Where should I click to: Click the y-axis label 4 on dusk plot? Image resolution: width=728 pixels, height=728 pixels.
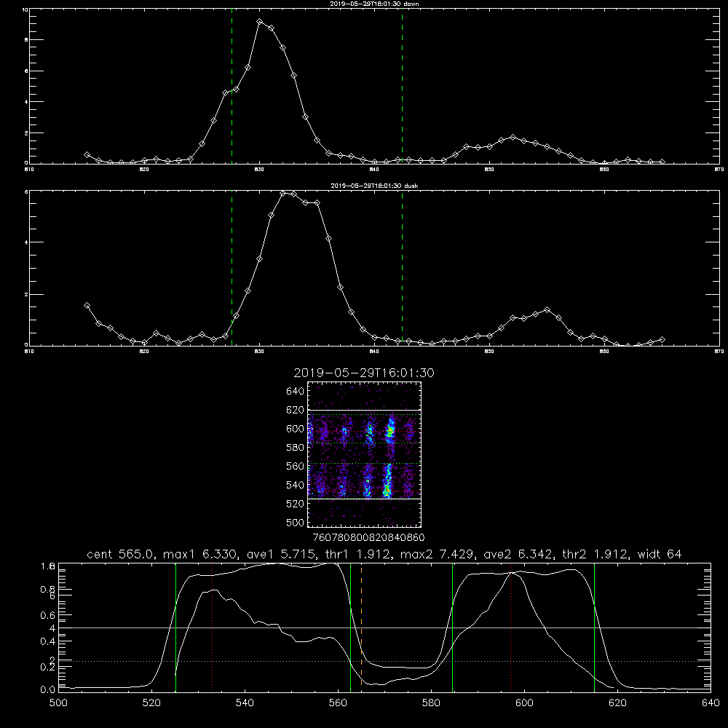point(26,242)
